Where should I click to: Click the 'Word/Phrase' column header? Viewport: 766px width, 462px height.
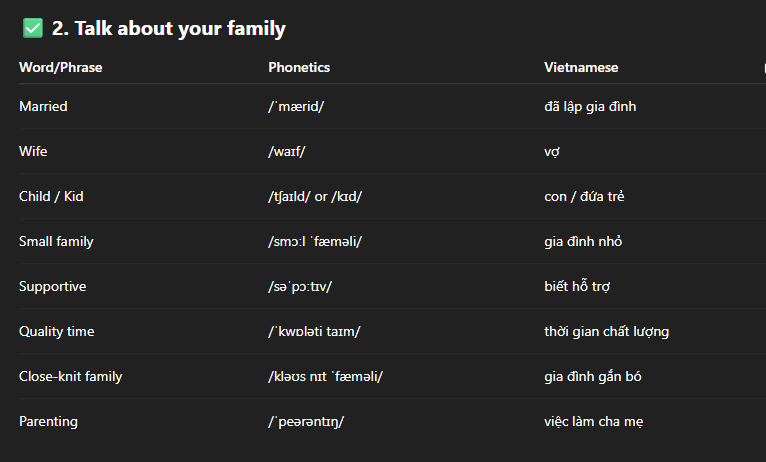point(61,67)
